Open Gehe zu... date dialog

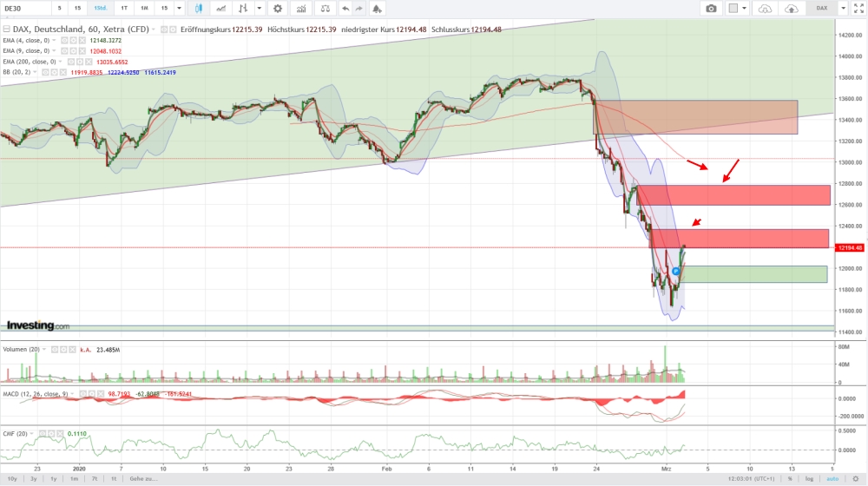(143, 479)
